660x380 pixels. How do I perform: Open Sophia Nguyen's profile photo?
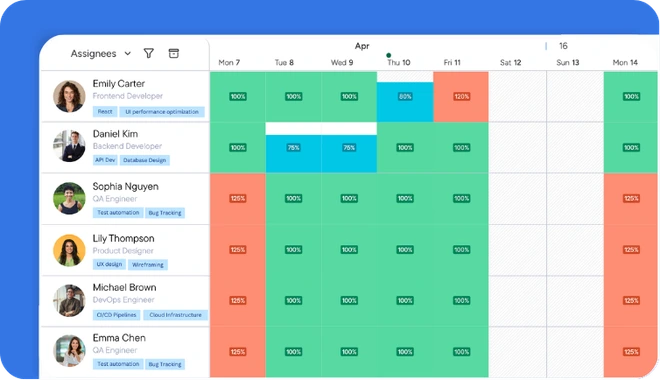tap(69, 198)
